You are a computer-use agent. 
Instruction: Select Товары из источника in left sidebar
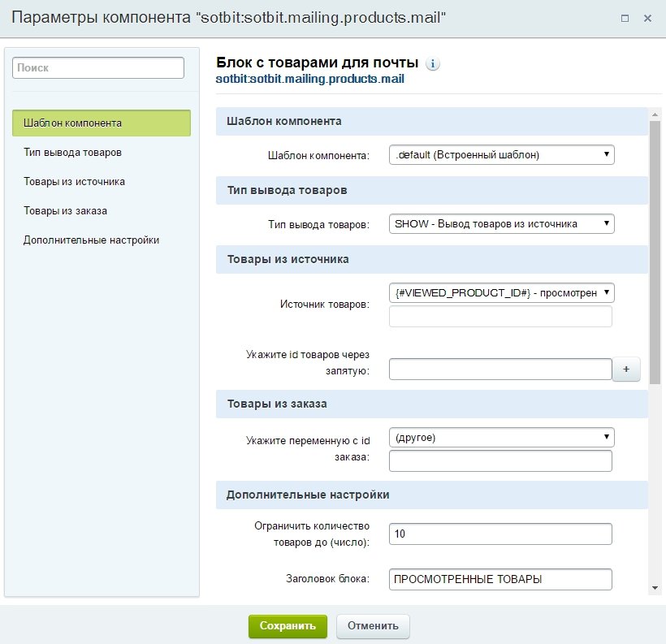coord(75,182)
